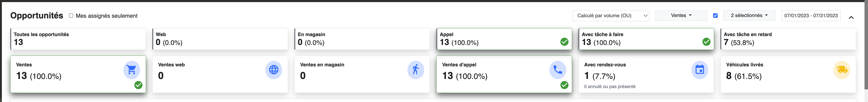
Task: Click the phone icon in Ventes d'appel
Action: [558, 70]
